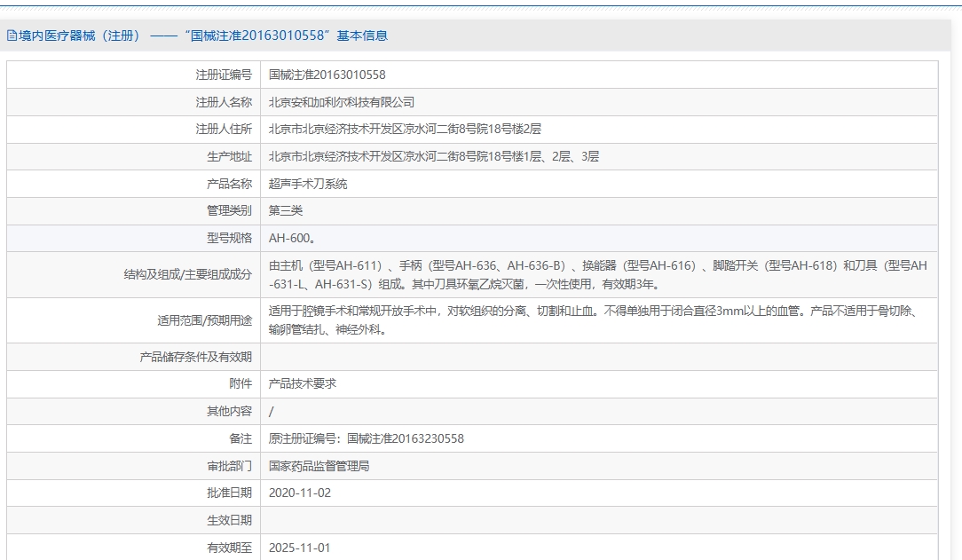Click approval department 国家药品监督管理局

(319, 466)
